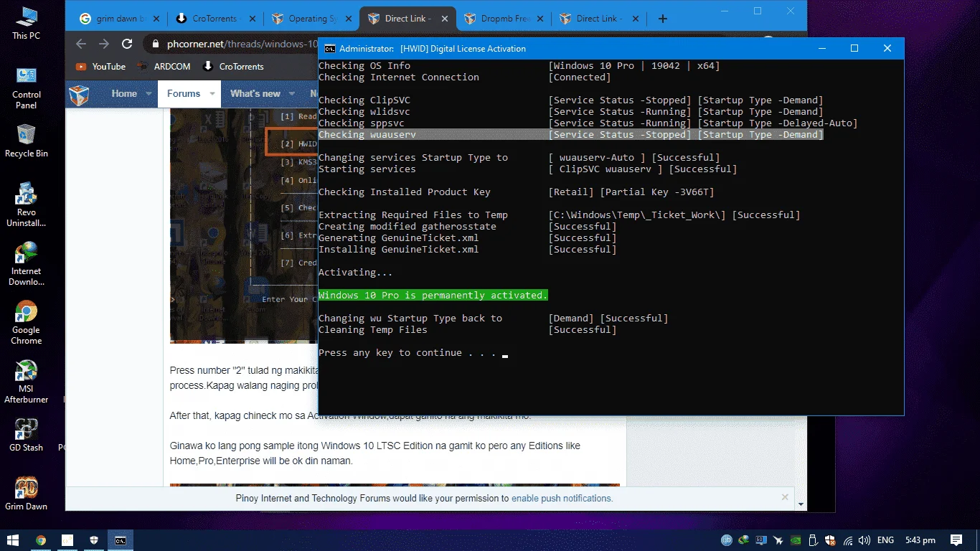Expand the Forums dropdown arrow
Screen dimensions: 980x551
click(212, 94)
